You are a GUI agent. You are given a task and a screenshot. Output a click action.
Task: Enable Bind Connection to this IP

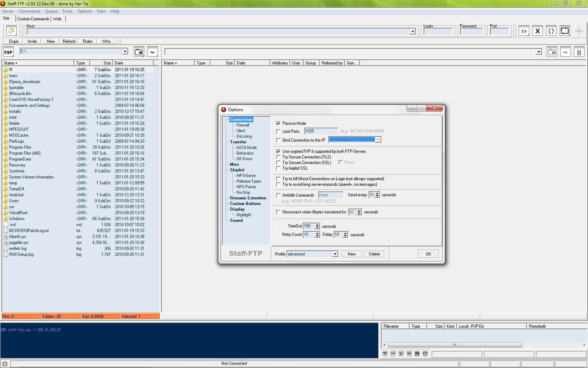pos(278,140)
